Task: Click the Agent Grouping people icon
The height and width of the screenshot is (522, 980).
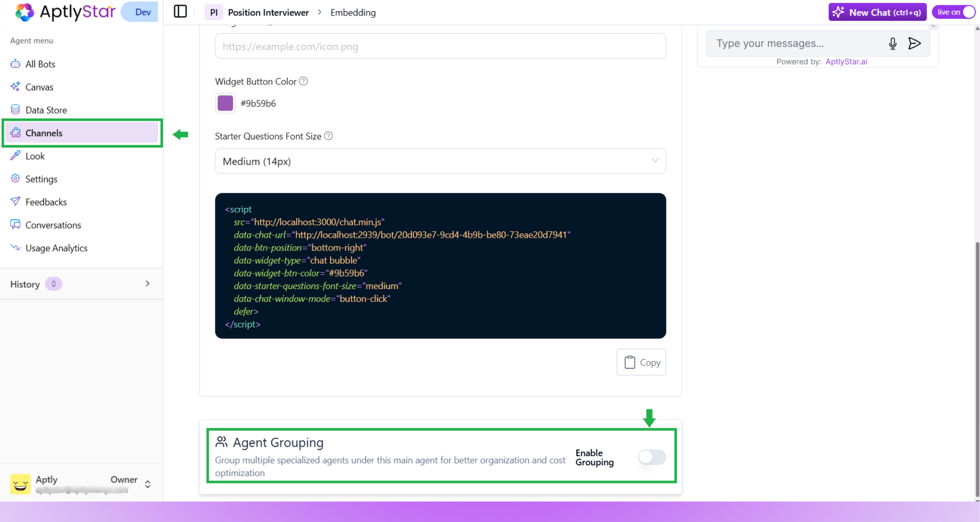Action: 221,442
